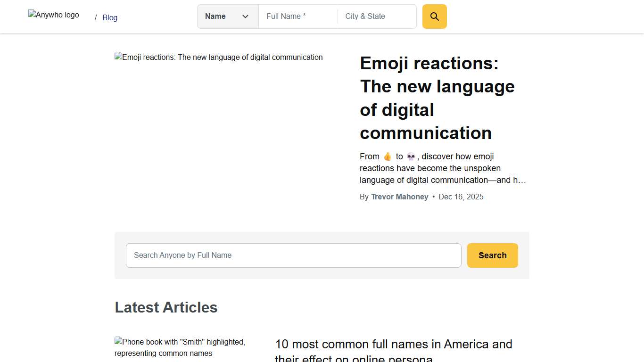Focus the Search Anyone by Full Name box
The height and width of the screenshot is (362, 644).
pos(293,255)
